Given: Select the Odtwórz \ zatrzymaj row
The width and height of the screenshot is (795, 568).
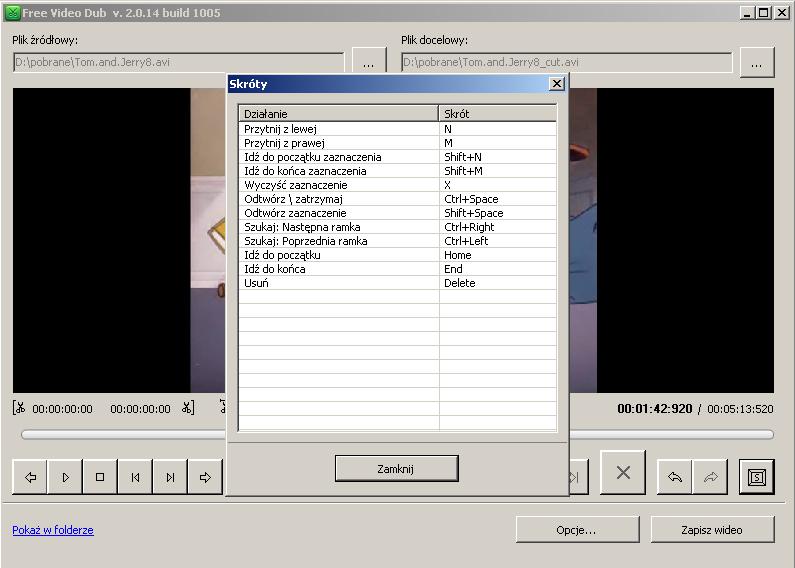Looking at the screenshot, I should coord(398,199).
